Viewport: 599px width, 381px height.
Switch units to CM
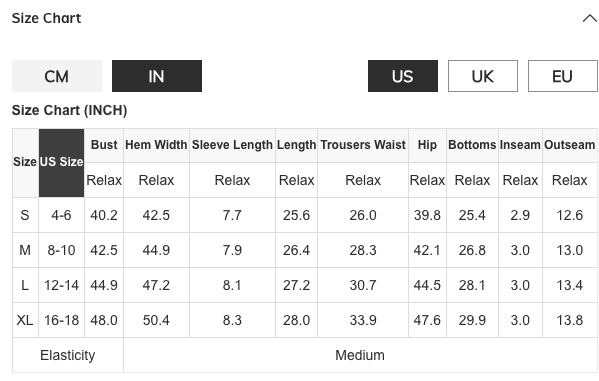[x=57, y=76]
